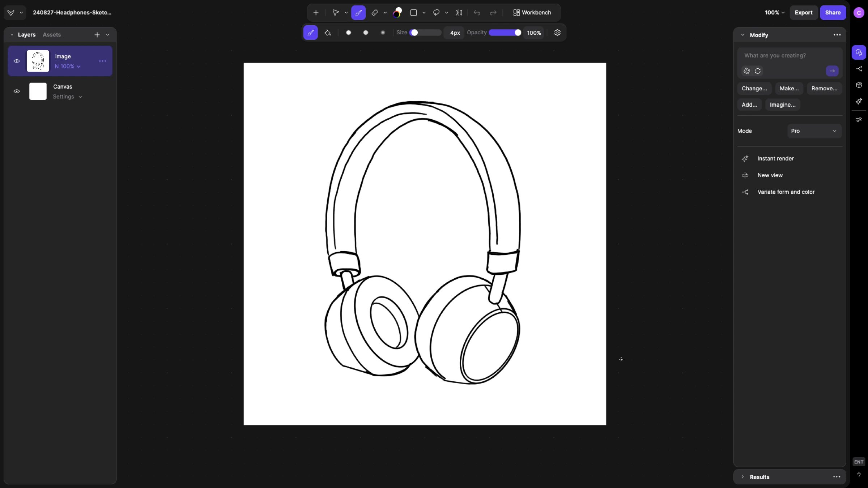868x488 pixels.
Task: Select the Paint bucket fill tool
Action: (x=328, y=33)
